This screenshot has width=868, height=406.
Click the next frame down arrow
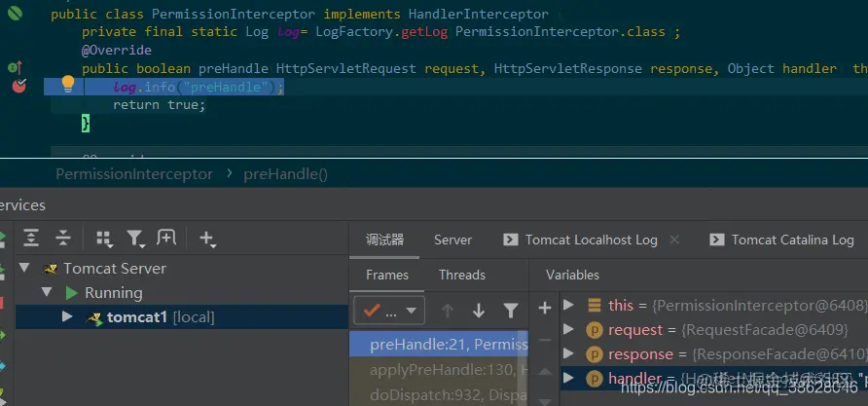(479, 311)
